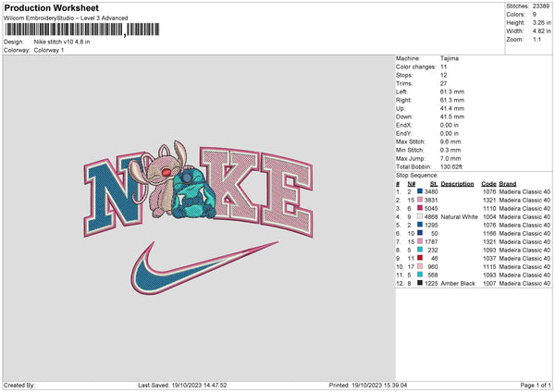555x392 pixels.
Task: Click the 'Stops:' label
Action: pos(404,76)
